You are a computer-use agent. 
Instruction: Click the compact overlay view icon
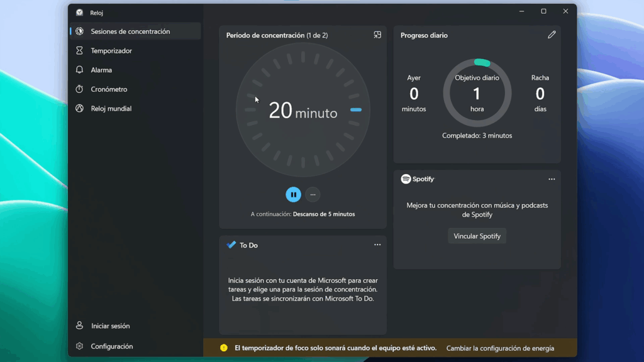[377, 35]
